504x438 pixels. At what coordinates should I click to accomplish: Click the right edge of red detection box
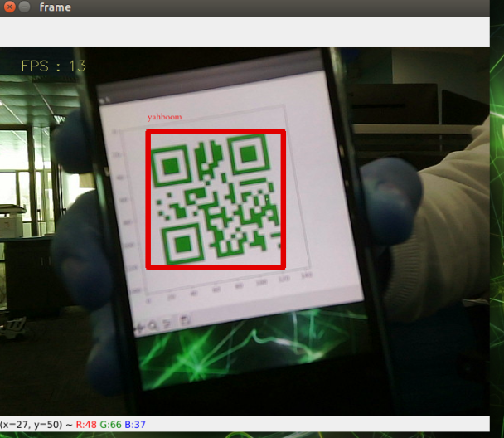(283, 199)
